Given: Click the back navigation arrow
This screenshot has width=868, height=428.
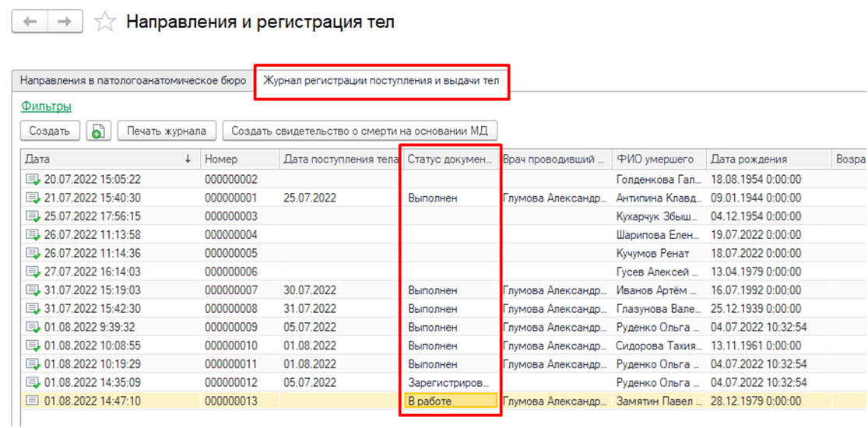Looking at the screenshot, I should 30,22.
